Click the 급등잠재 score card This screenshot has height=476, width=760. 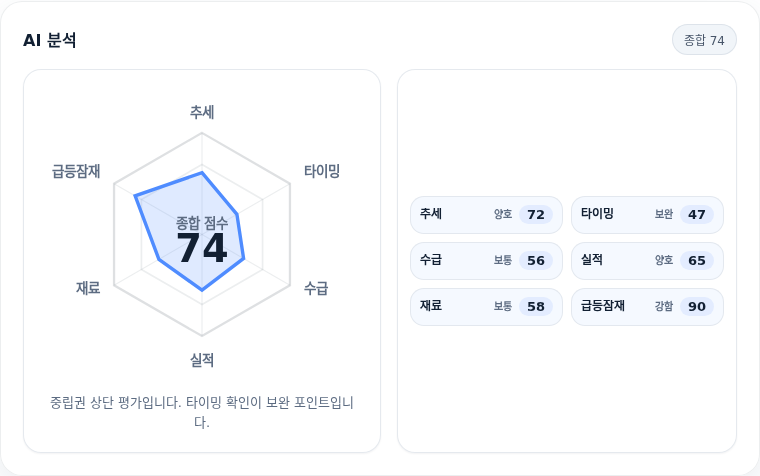647,307
